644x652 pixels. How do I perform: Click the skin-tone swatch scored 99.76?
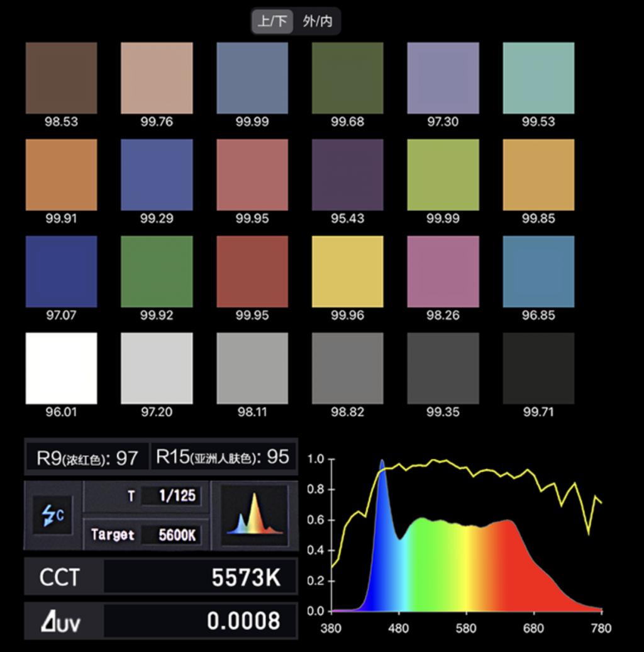pyautogui.click(x=157, y=78)
